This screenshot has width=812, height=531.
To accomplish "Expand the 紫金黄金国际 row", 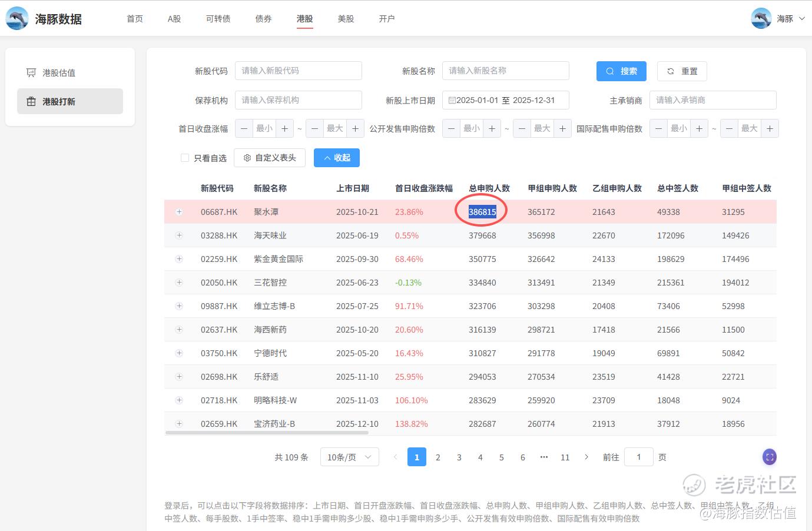I will [x=179, y=259].
